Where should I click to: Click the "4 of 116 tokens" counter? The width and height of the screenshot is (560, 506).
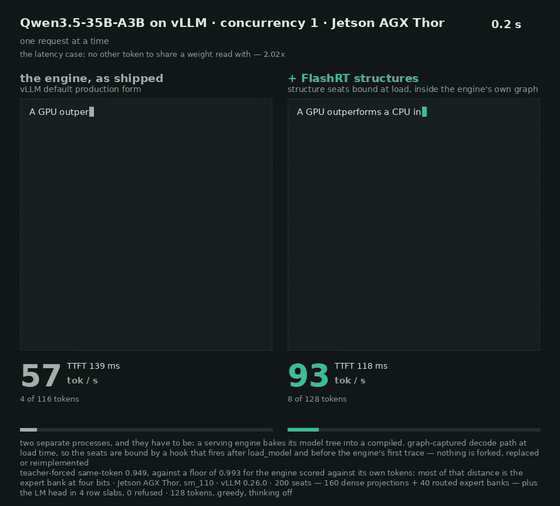click(50, 399)
